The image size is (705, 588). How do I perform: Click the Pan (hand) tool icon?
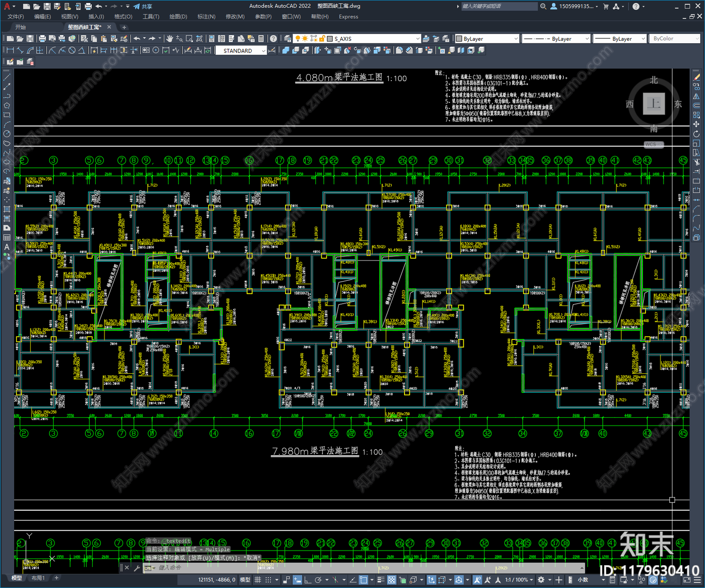coord(170,39)
